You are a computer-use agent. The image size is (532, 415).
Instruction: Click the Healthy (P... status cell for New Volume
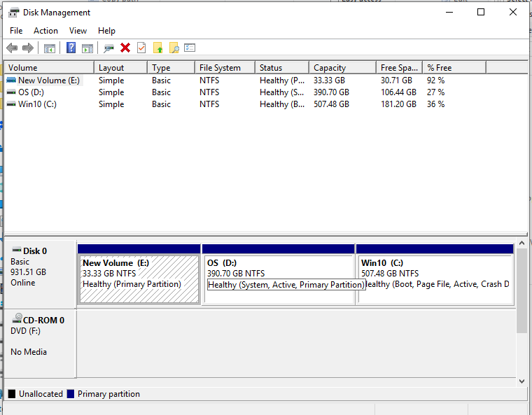click(x=282, y=80)
